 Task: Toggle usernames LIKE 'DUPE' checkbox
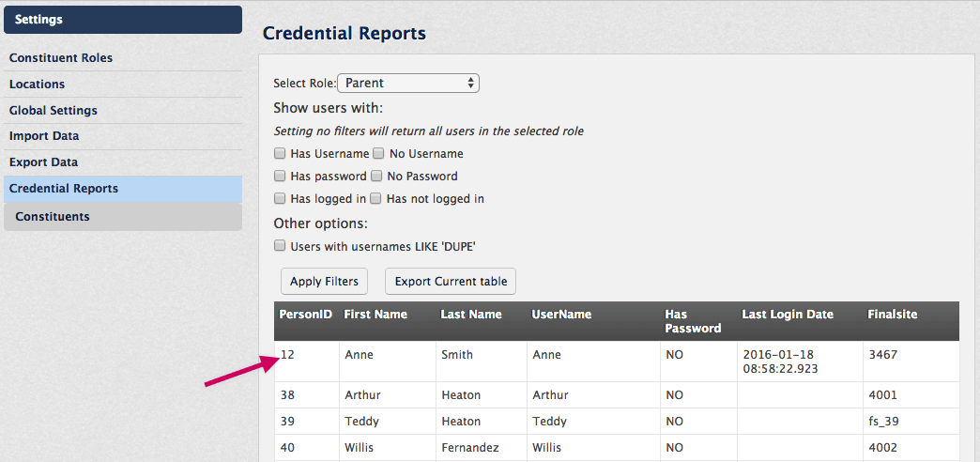tap(280, 246)
